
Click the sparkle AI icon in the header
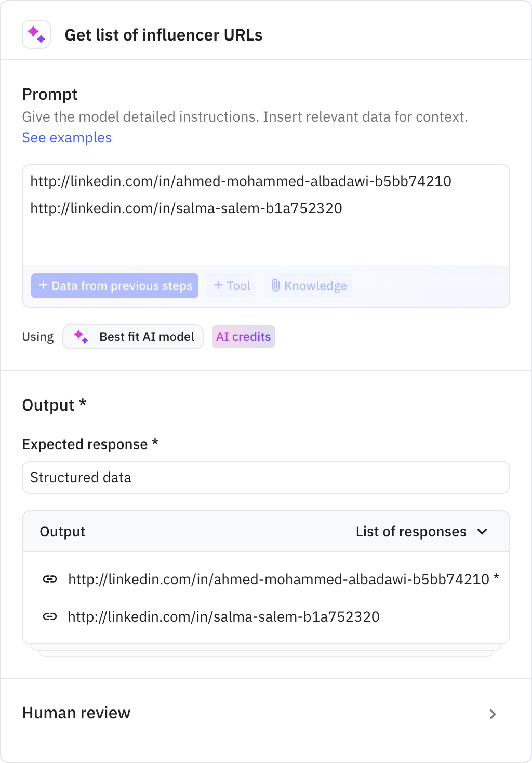click(36, 34)
